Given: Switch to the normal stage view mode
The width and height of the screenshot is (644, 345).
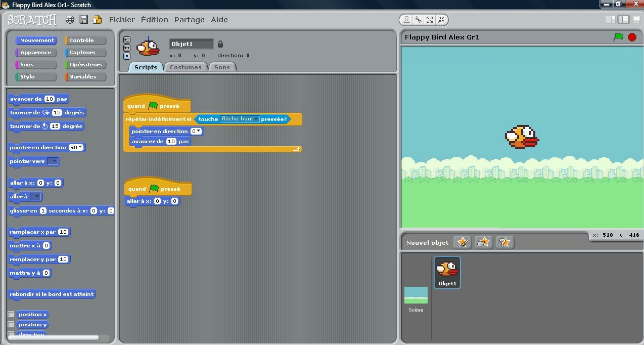Looking at the screenshot, I should point(623,20).
